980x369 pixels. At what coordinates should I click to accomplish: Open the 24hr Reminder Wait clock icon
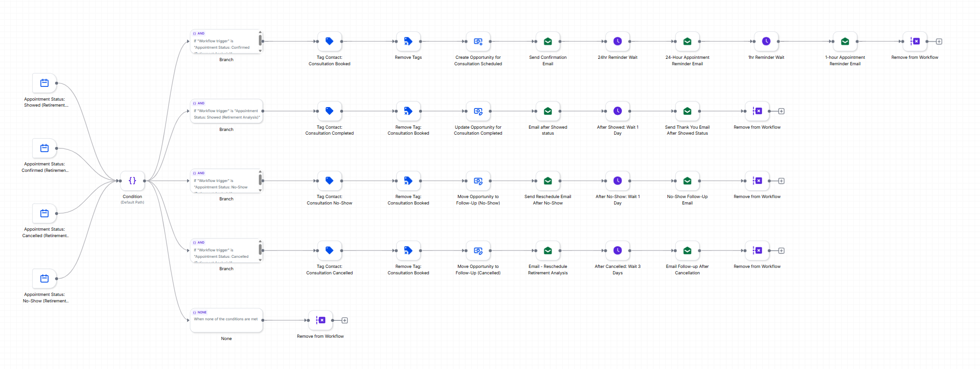pos(618,41)
